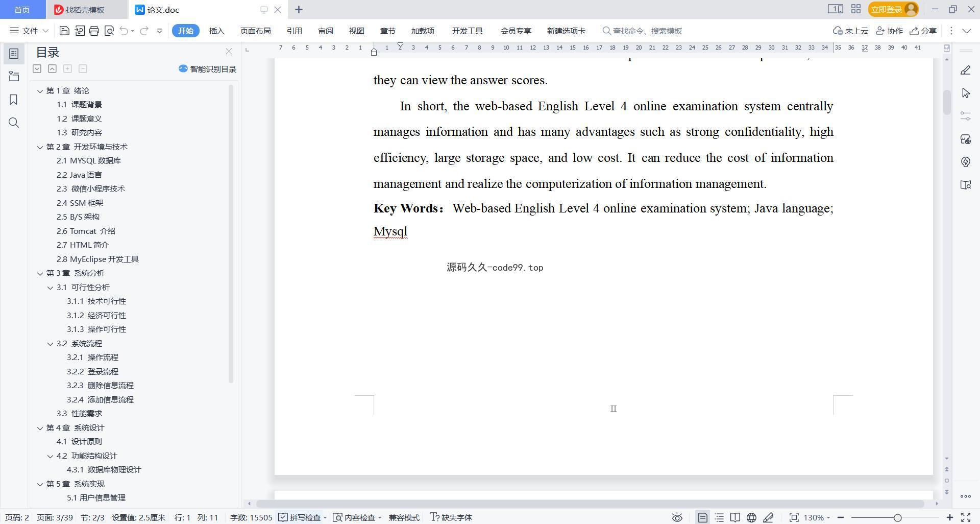
Task: Open the 文件 menu
Action: point(29,31)
